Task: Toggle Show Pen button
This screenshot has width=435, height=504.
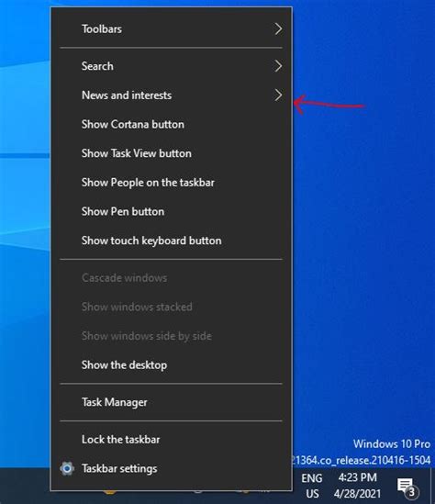Action: pos(171,211)
